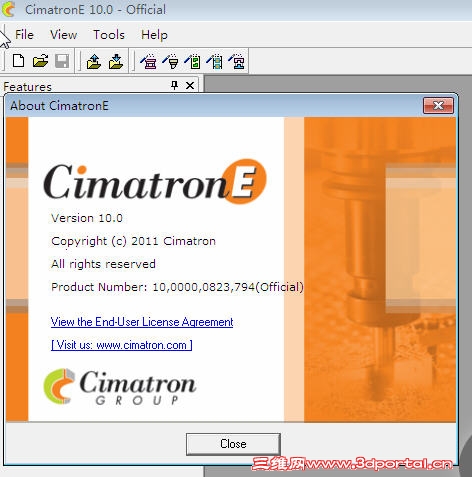The width and height of the screenshot is (472, 477).
Task: Click the CimatronE app icon in title bar
Action: (9, 9)
